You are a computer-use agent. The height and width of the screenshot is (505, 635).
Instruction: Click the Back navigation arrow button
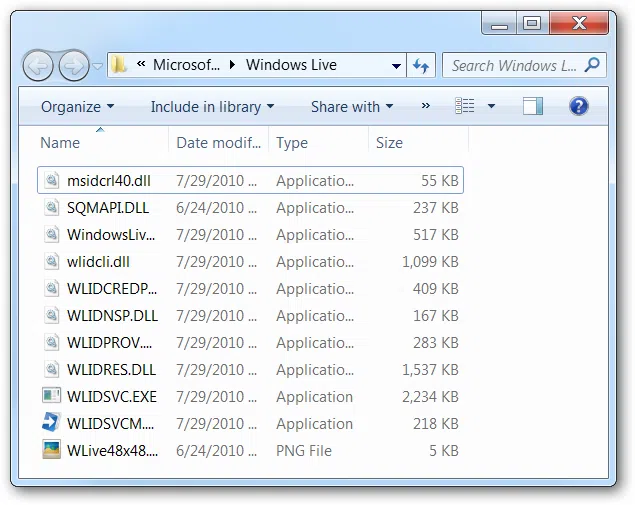pos(38,66)
